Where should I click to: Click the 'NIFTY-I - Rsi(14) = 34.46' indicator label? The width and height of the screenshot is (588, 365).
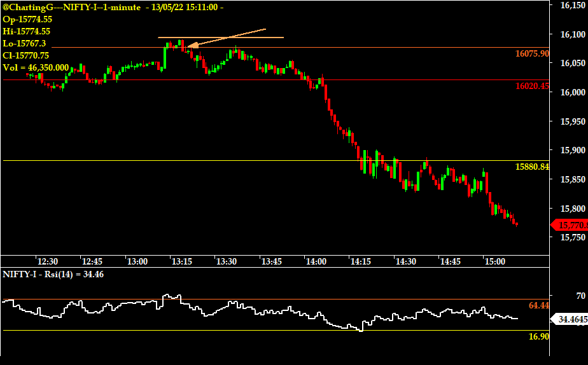point(53,274)
